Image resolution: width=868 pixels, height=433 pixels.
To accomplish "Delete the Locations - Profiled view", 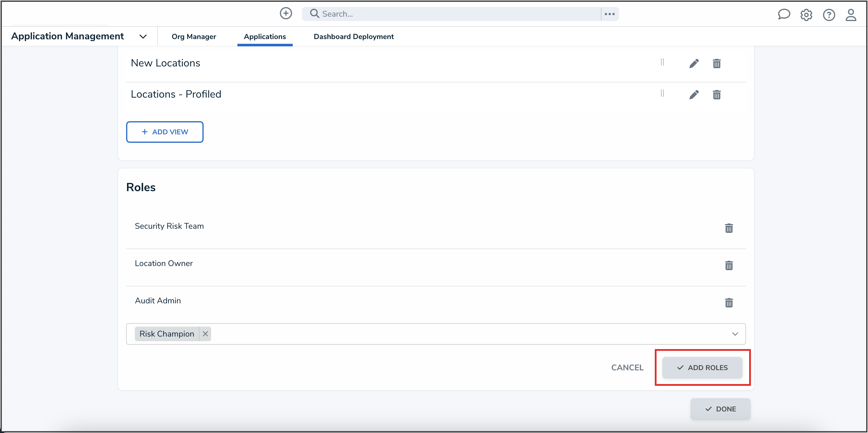I will [717, 95].
